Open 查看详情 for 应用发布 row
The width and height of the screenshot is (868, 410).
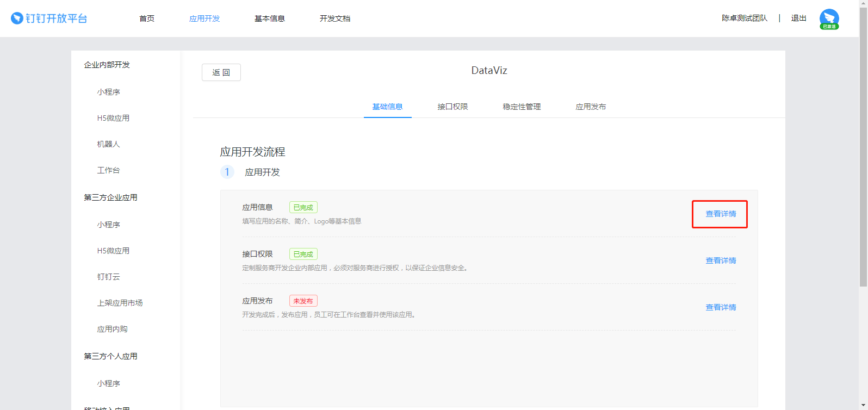pyautogui.click(x=721, y=307)
